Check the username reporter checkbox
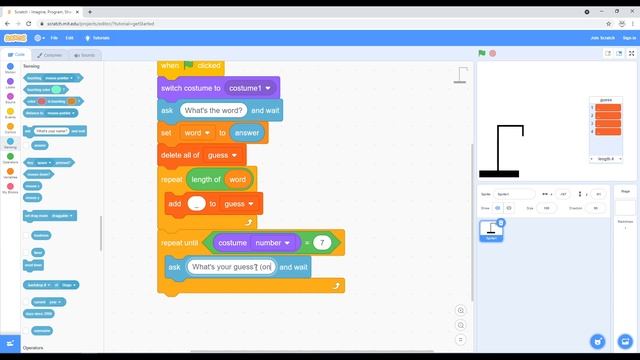This screenshot has width=640, height=360. 27,331
